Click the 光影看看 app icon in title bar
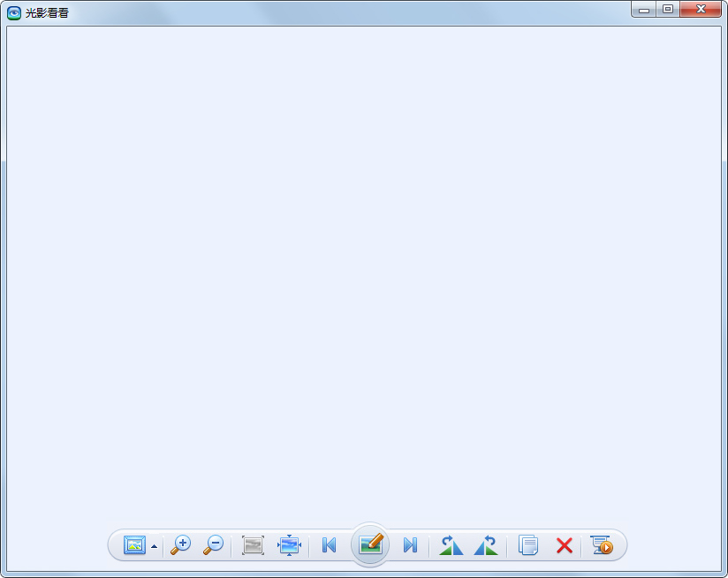This screenshot has width=728, height=578. coord(14,12)
